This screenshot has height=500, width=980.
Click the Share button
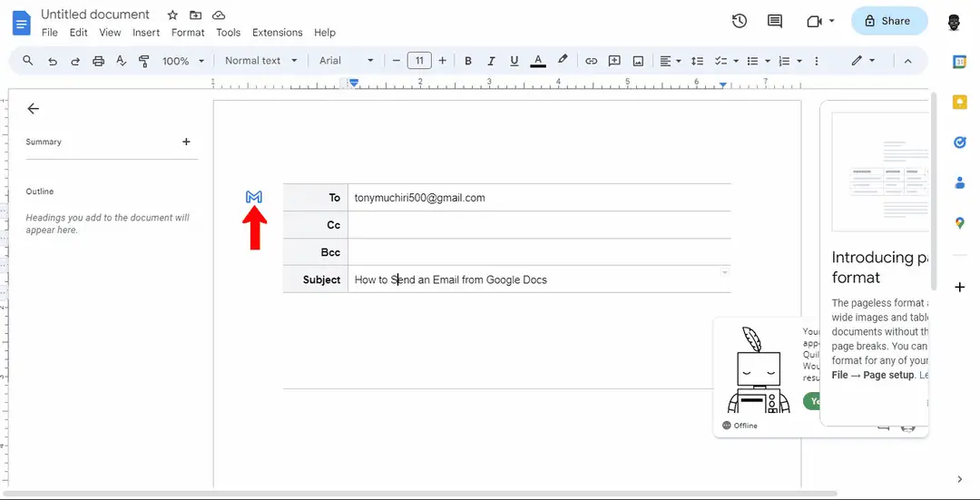click(888, 21)
